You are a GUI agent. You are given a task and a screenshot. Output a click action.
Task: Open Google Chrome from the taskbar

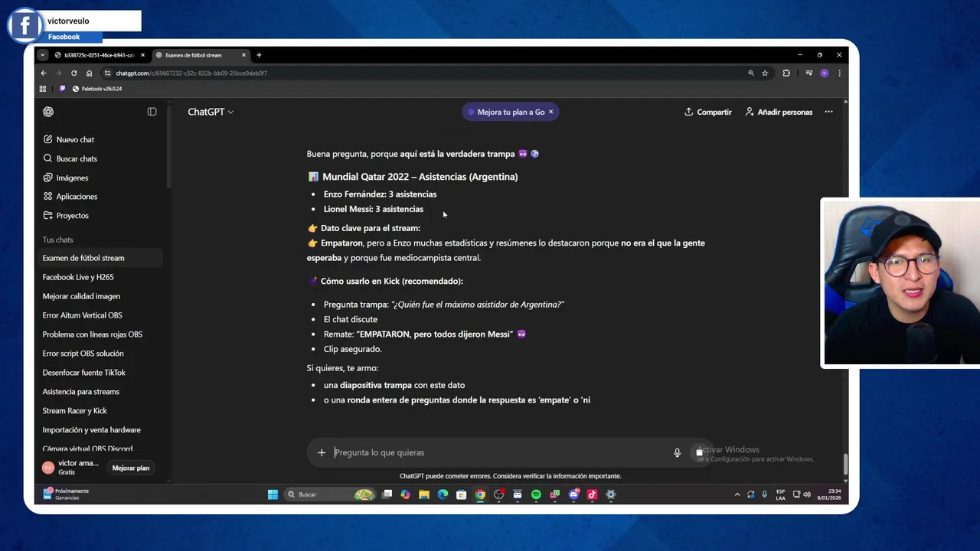point(480,494)
